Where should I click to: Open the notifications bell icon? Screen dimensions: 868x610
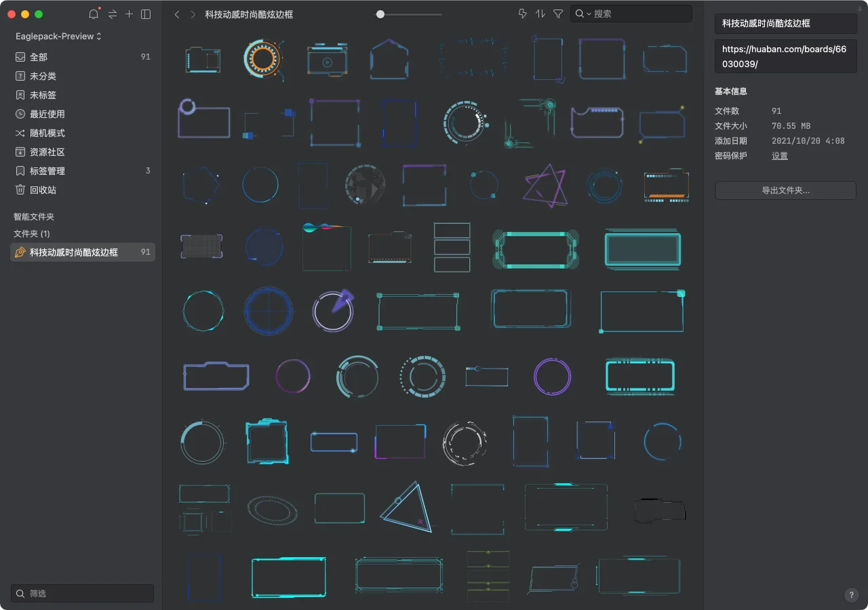pos(94,14)
